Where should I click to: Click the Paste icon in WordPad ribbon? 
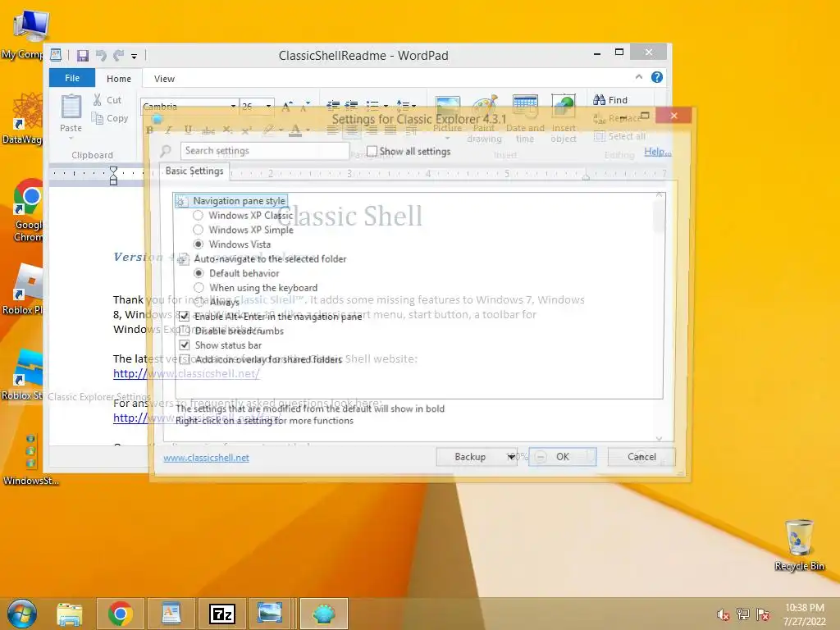coord(71,107)
